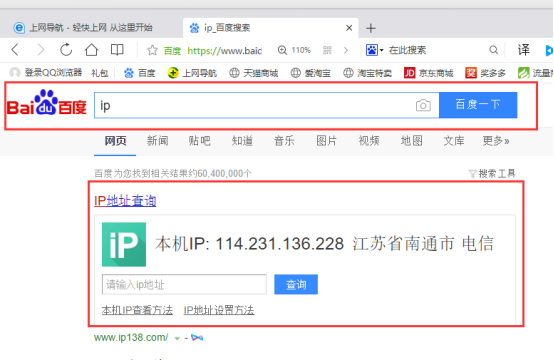Open IP地址设置方法 link
The height and width of the screenshot is (360, 554).
(x=219, y=310)
